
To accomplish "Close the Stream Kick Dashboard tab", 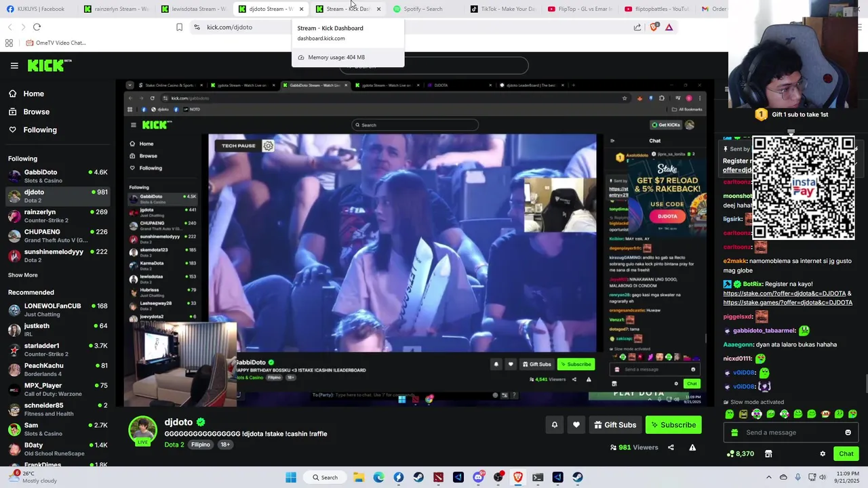I will 378,9.
